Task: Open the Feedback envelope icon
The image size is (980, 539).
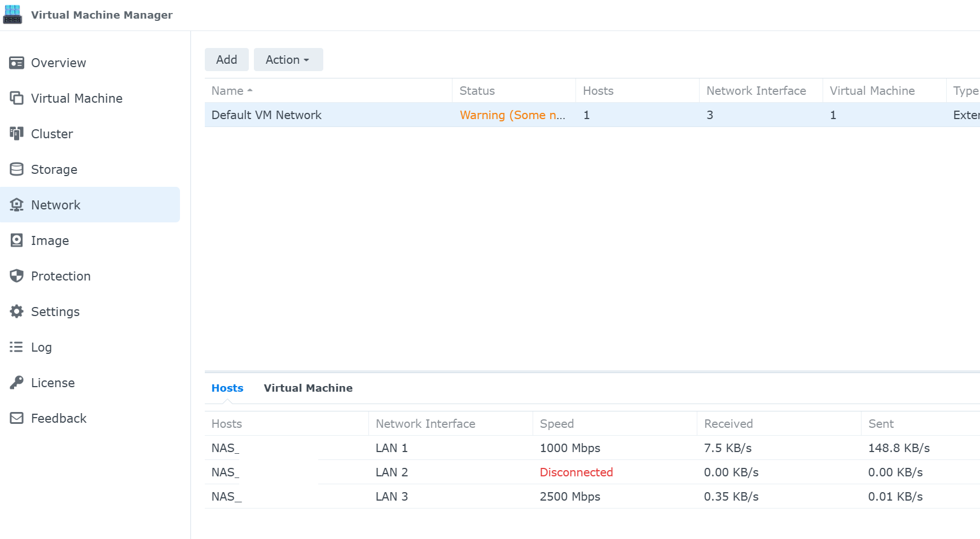Action: [17, 418]
